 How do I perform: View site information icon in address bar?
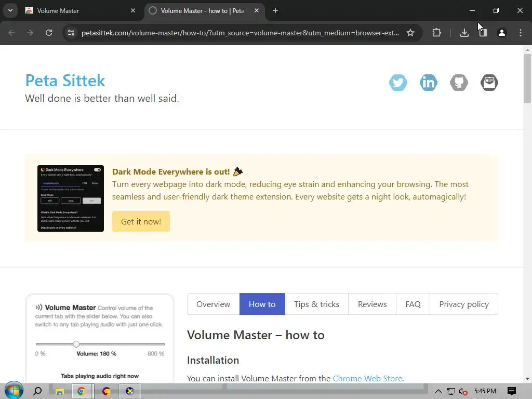point(71,33)
